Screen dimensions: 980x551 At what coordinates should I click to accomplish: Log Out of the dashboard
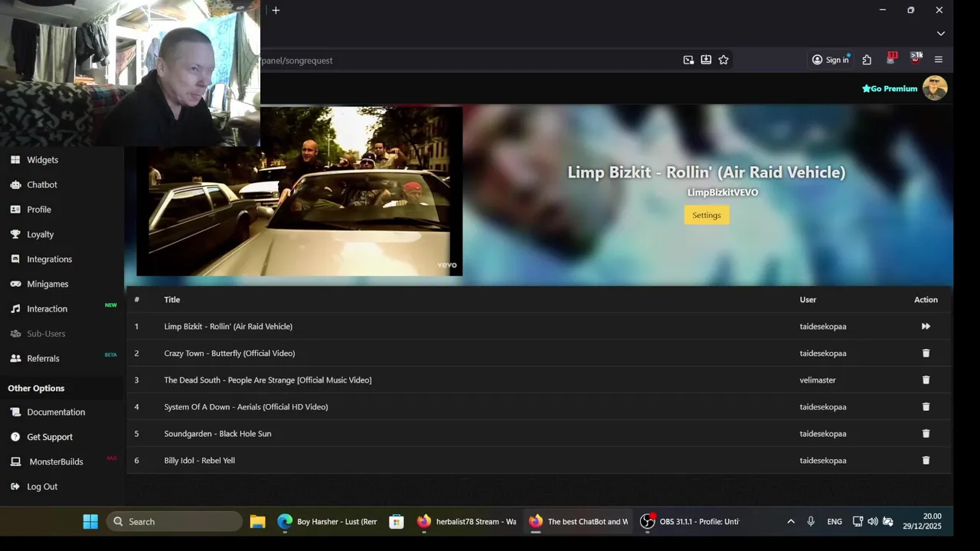(42, 487)
